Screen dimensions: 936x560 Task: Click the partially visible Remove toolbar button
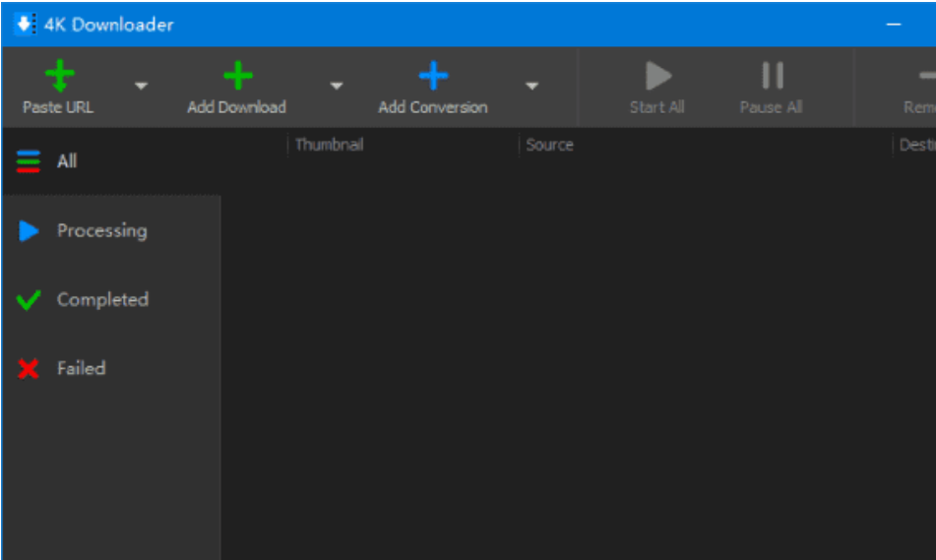(920, 87)
